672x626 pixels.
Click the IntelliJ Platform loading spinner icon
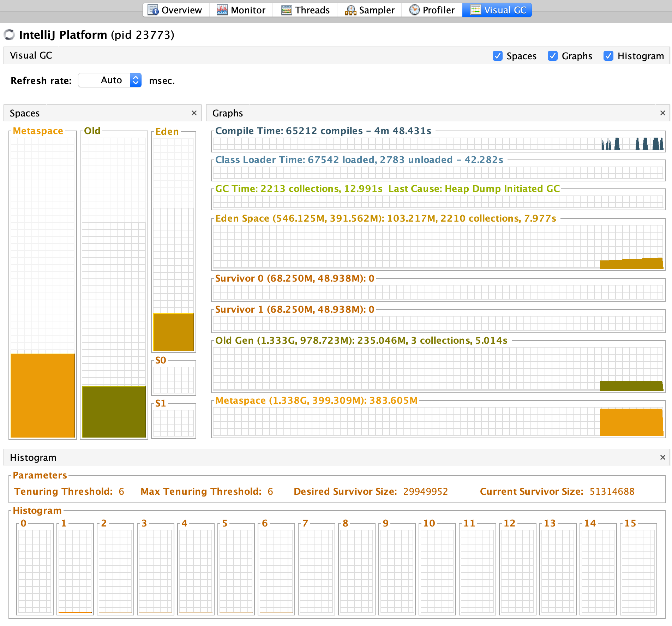pos(9,35)
